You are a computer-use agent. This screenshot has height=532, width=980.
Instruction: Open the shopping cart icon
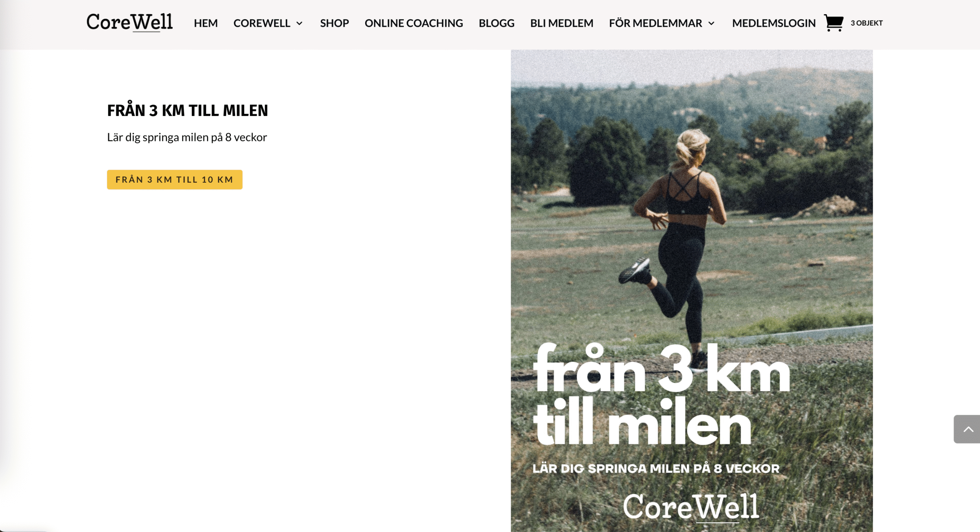click(833, 23)
